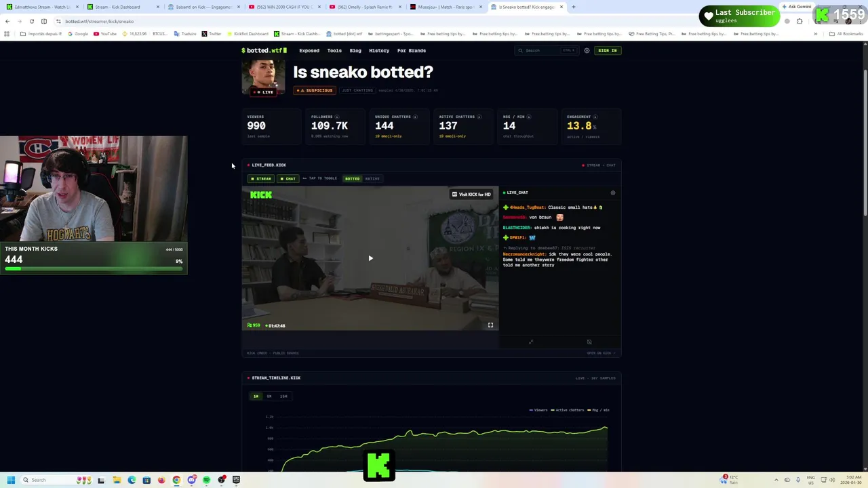The width and height of the screenshot is (868, 488).
Task: Select the 6H timeline range
Action: pos(269,396)
